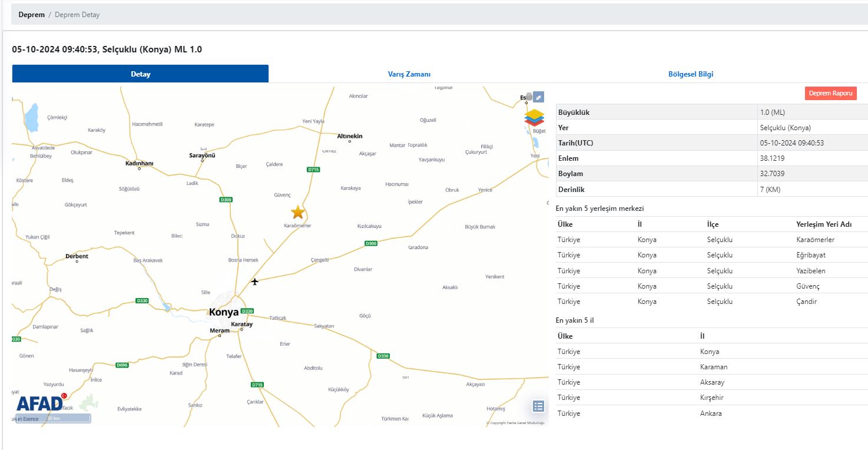Click the Büyük Burnak label on the map
This screenshot has width=868, height=450.
tap(480, 227)
